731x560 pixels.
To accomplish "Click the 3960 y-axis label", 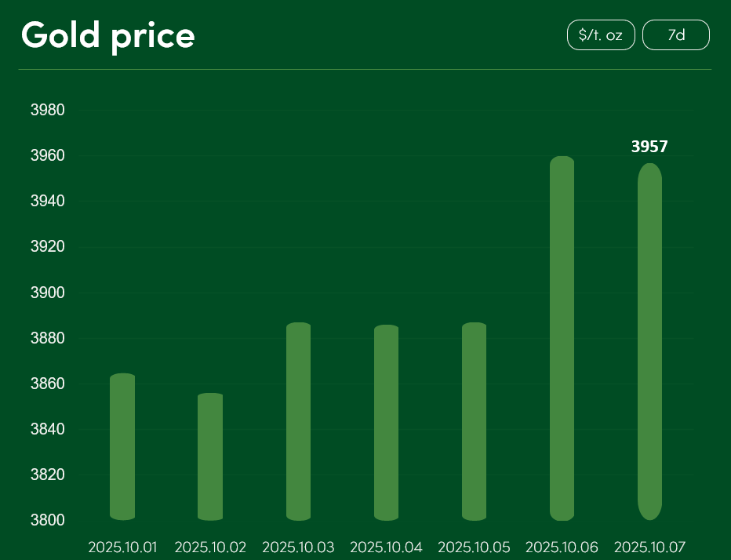I will 47,156.
